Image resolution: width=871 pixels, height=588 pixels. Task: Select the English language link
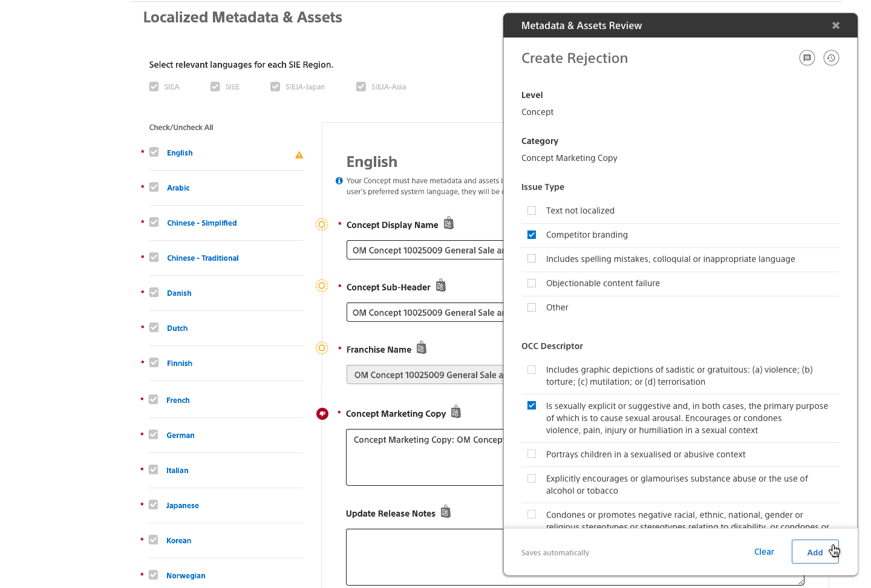(x=180, y=153)
